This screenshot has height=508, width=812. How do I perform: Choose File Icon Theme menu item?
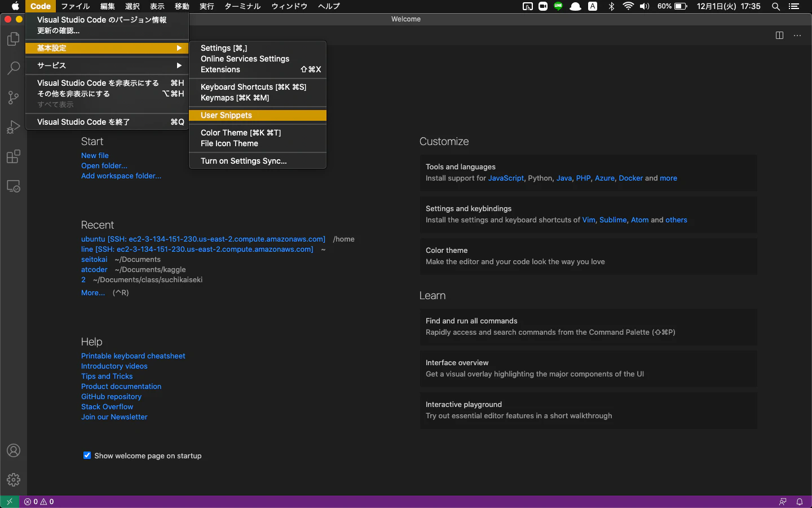(x=258, y=143)
